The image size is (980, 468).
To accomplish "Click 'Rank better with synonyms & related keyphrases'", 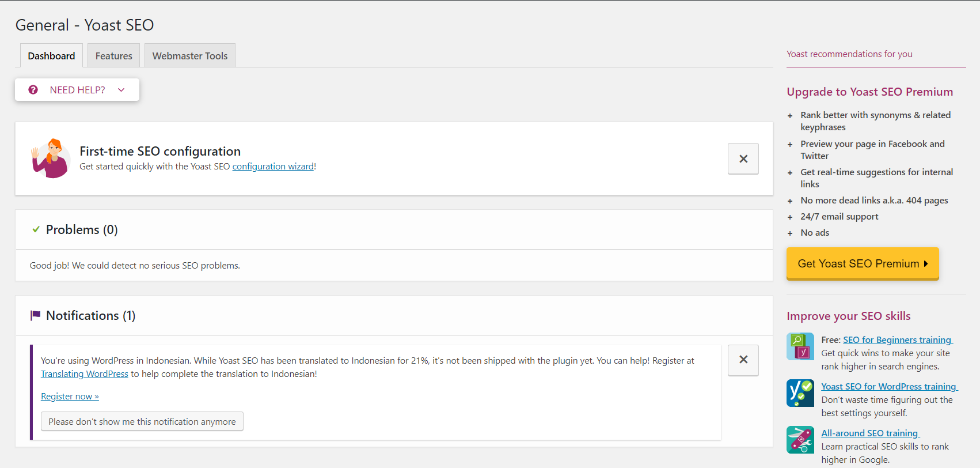I will pos(875,121).
